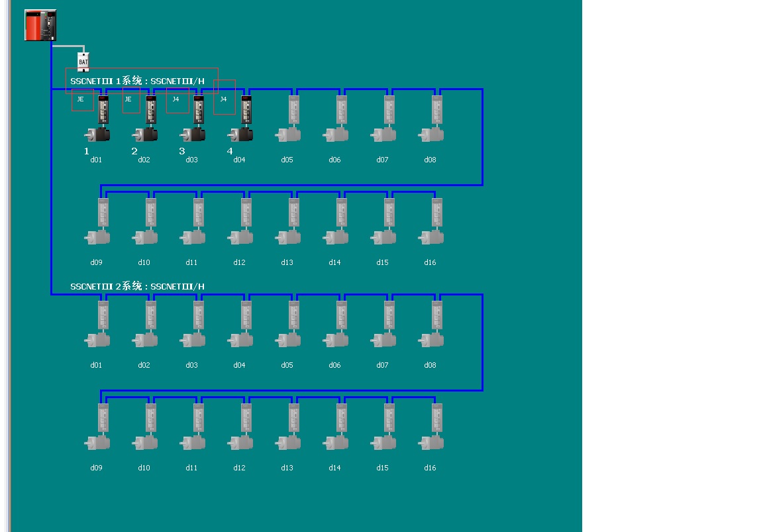Click amplifier d12 in SSCNETIII system 1
The image size is (763, 532).
(x=246, y=213)
